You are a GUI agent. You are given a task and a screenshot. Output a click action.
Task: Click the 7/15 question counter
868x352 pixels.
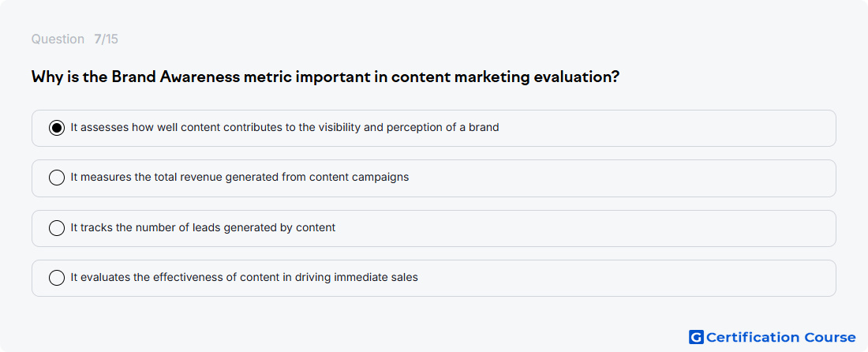pos(106,39)
